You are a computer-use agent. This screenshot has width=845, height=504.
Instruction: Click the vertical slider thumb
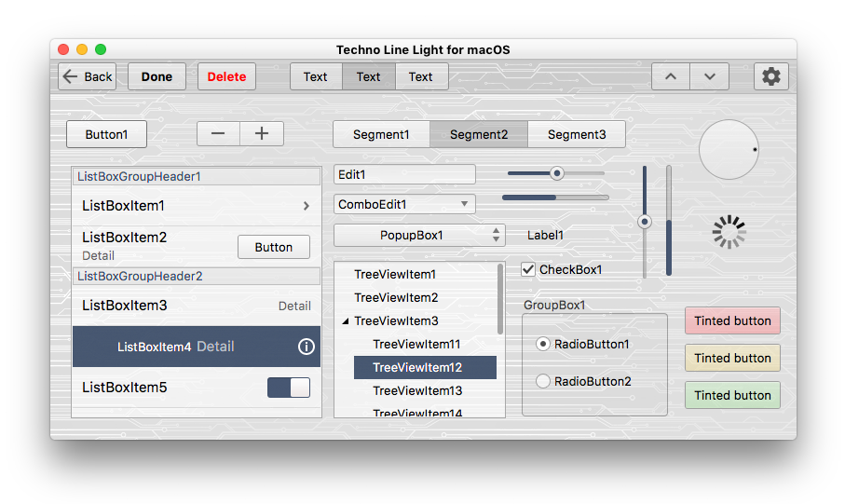[x=645, y=222]
